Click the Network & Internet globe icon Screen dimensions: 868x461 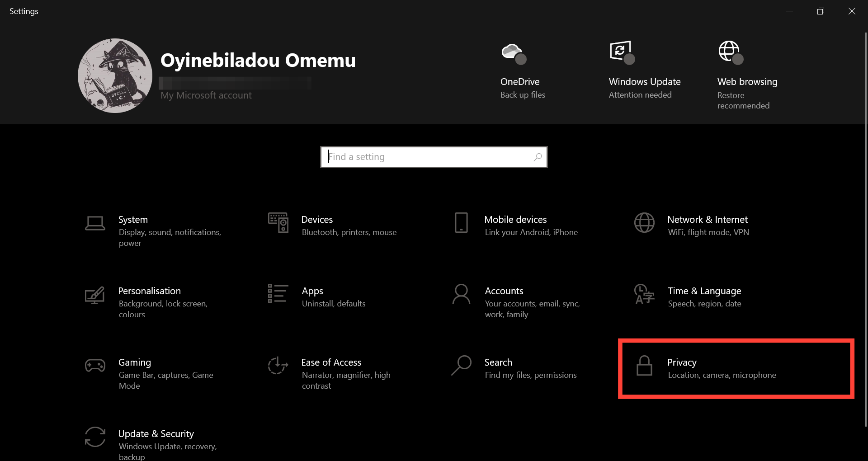644,223
